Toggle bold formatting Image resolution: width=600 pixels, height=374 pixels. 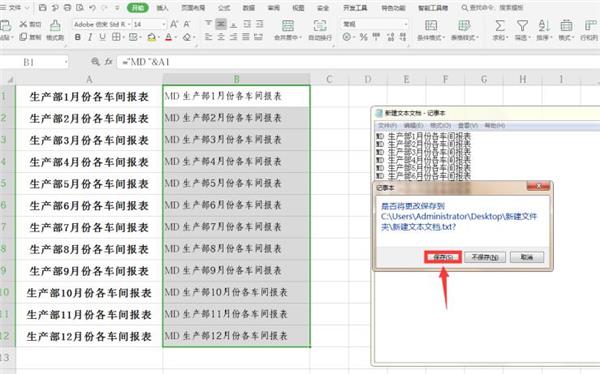(78, 37)
